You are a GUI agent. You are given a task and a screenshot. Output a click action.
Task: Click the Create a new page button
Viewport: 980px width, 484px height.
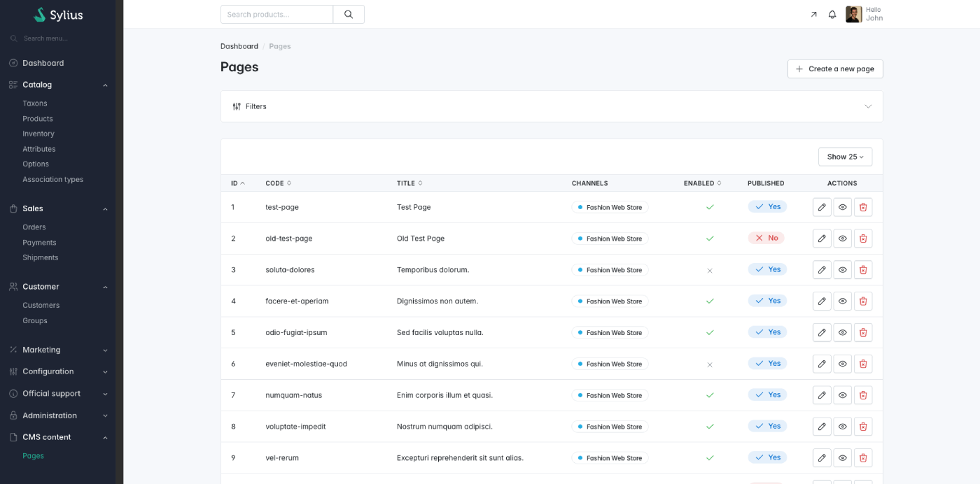click(835, 69)
